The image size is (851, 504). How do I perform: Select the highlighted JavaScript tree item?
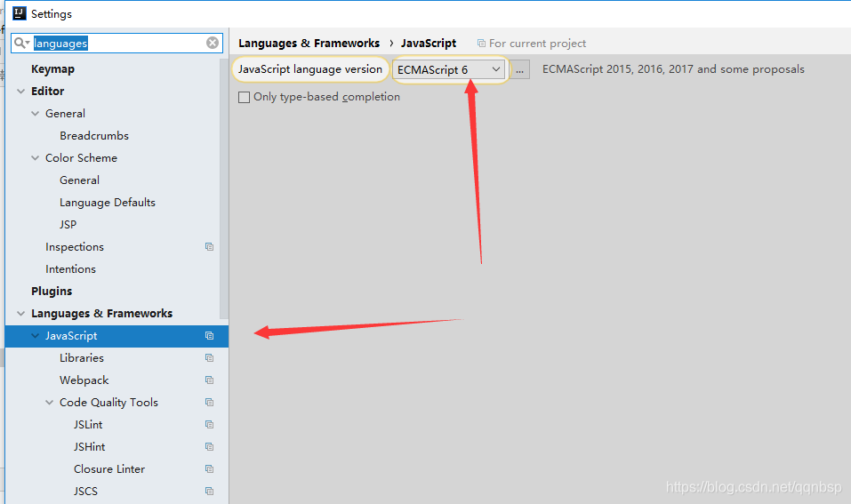tap(116, 336)
